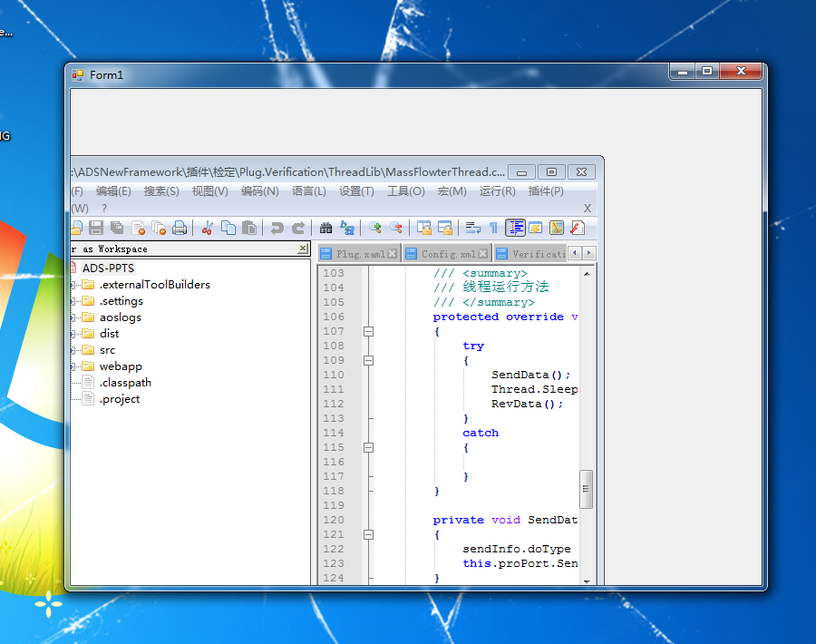Close the Plug.xaml tab

coord(392,254)
